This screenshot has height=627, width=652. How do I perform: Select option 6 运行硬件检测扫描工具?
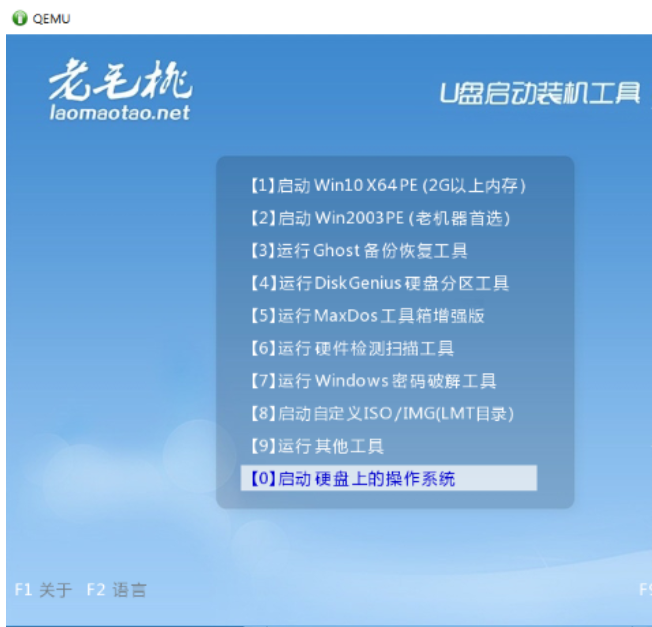352,348
